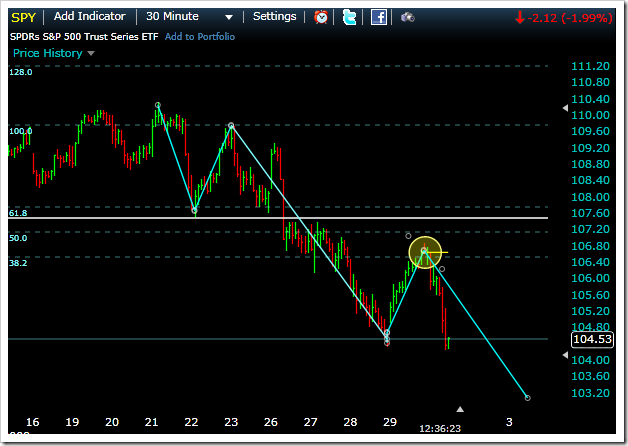The height and width of the screenshot is (446, 628).
Task: Open the chart Settings menu
Action: 275,16
